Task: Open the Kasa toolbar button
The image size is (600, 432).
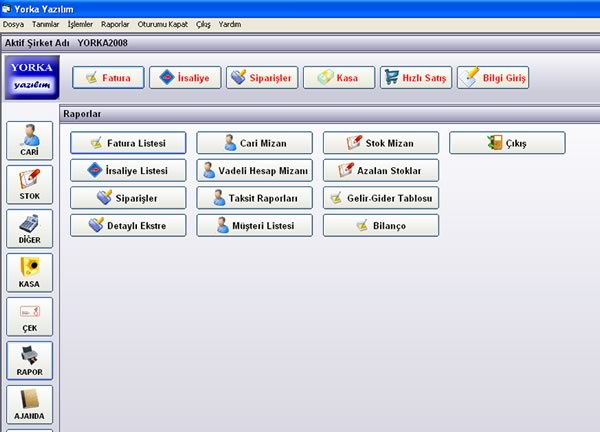Action: click(x=339, y=78)
